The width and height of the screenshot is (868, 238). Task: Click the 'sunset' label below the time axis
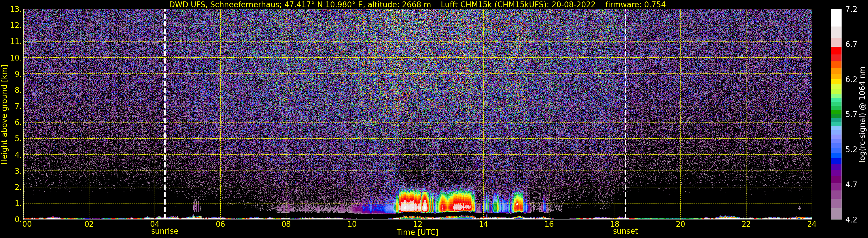coord(625,231)
